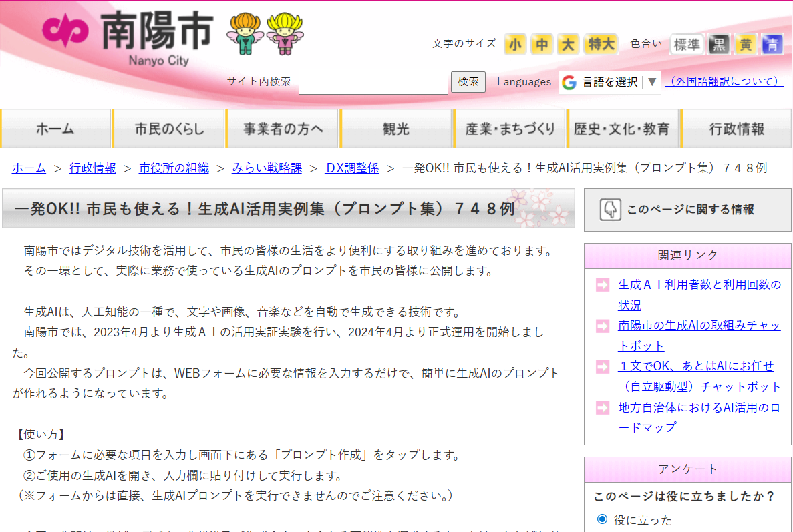Click the Google icon in the translate widget
Screen dimensions: 793x532
click(569, 82)
